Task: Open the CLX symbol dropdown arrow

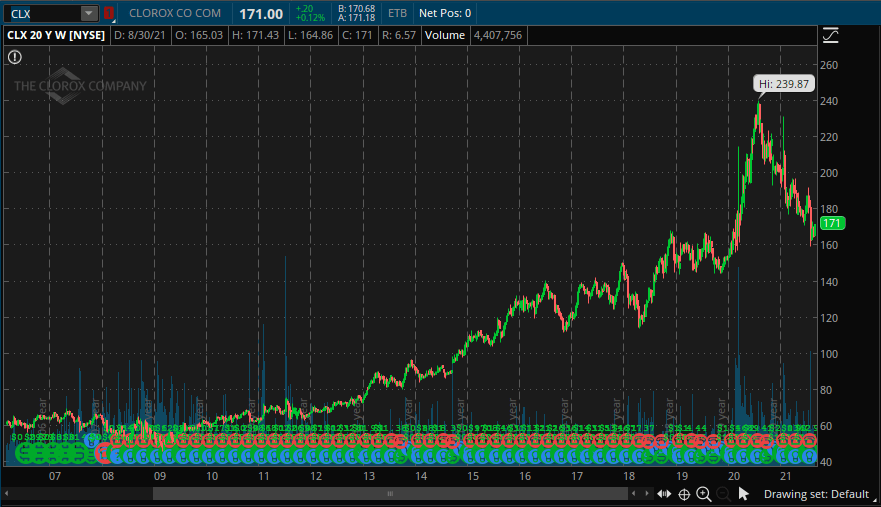Action: (x=89, y=13)
